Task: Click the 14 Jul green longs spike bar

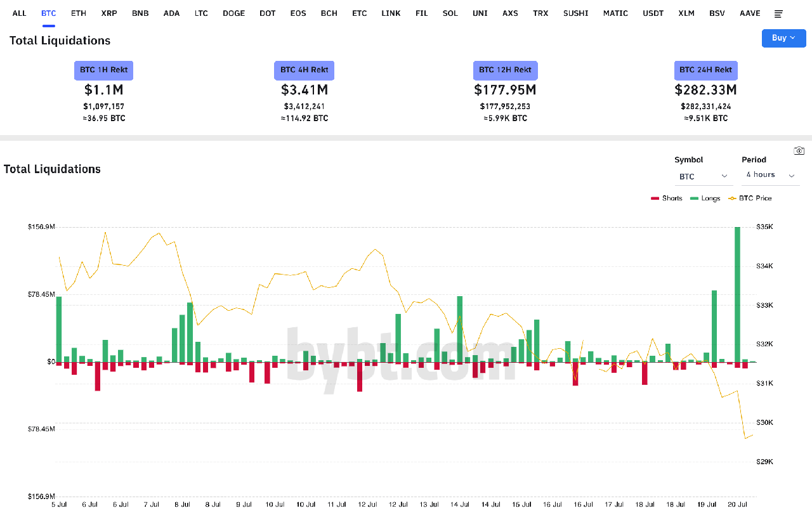Action: pos(459,329)
